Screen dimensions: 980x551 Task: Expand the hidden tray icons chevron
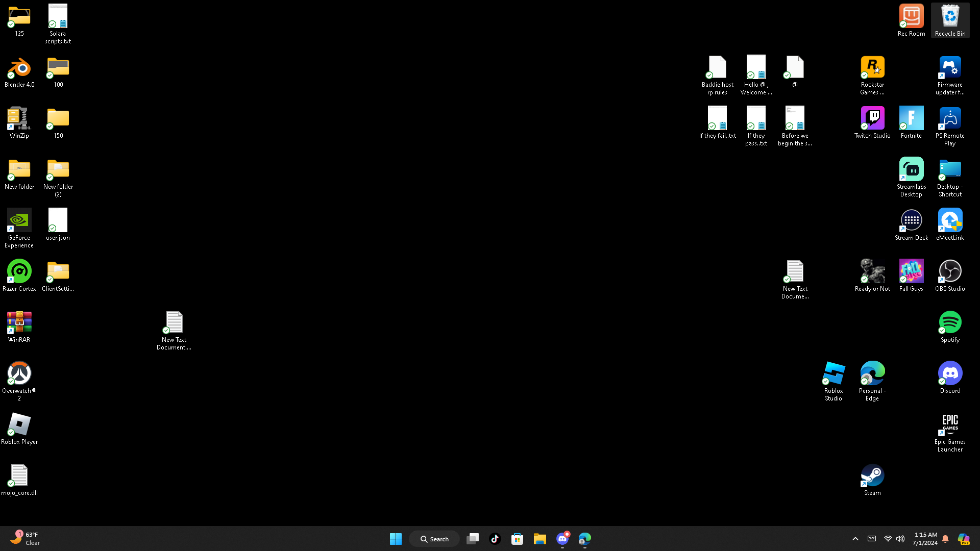pyautogui.click(x=855, y=539)
